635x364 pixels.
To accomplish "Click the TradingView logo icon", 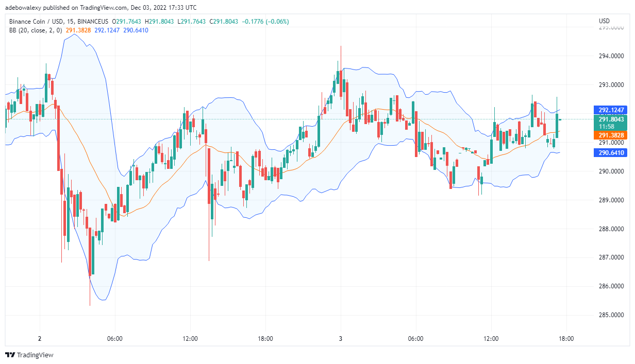I will pyautogui.click(x=10, y=355).
